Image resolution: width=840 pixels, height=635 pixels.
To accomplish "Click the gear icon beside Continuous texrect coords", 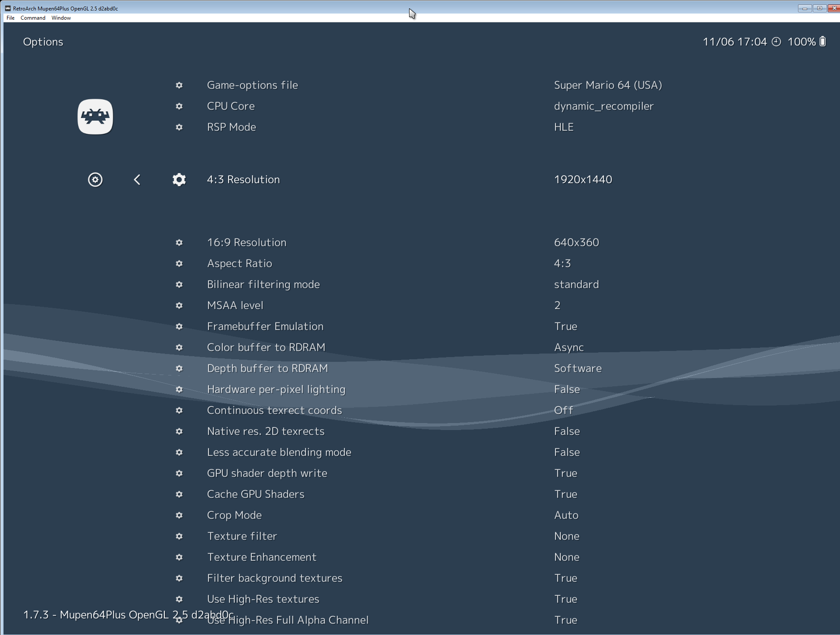I will point(179,410).
